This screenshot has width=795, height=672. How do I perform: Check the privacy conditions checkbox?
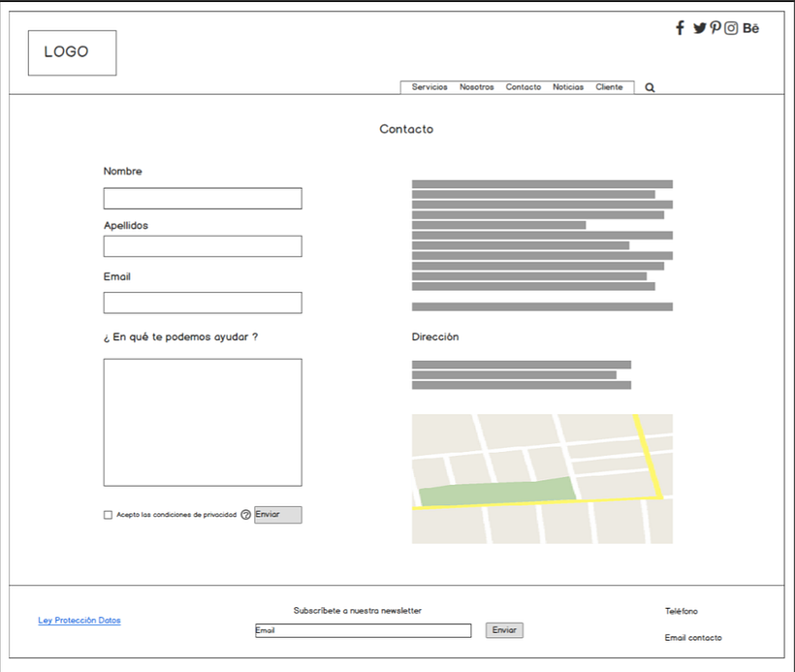(x=109, y=515)
